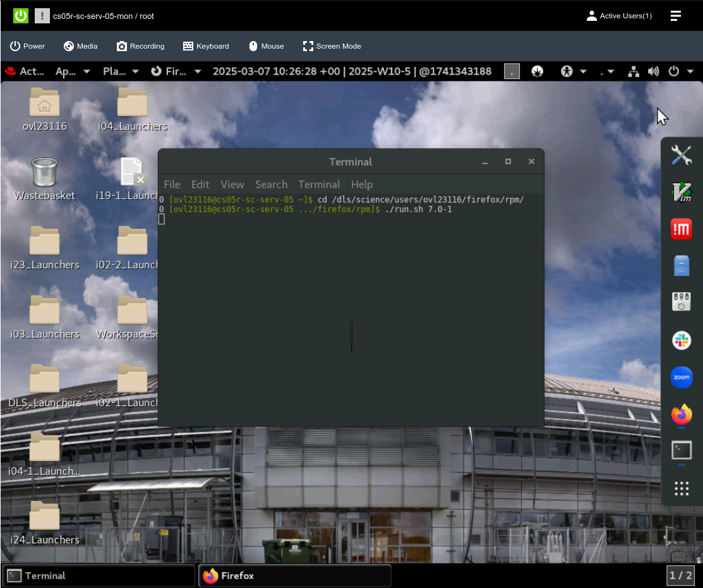Toggle Screen Mode fullscreen
This screenshot has width=703, height=588.
click(x=332, y=46)
